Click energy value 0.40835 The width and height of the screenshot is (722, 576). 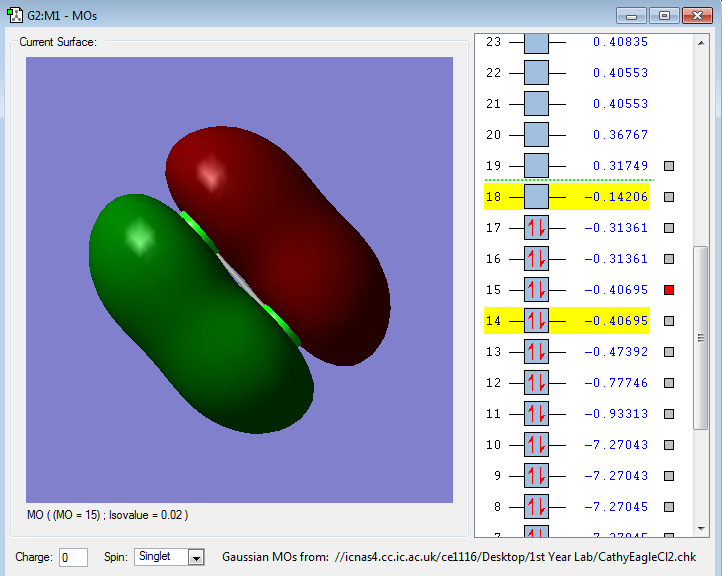tap(620, 42)
